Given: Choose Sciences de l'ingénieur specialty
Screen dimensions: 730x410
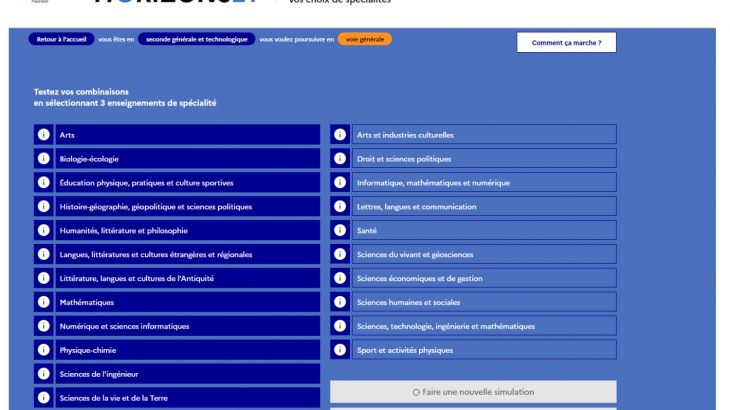Looking at the screenshot, I should point(186,374).
